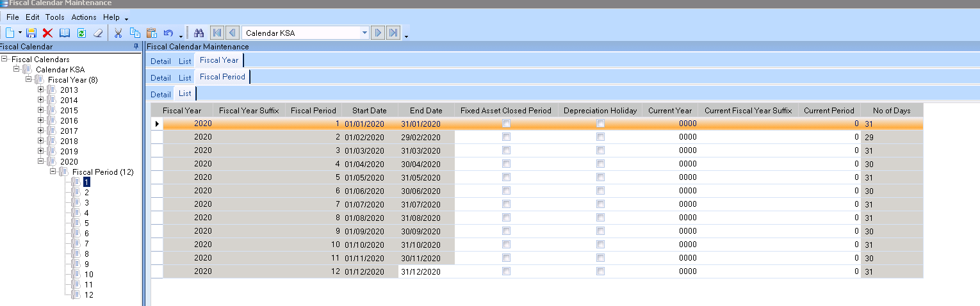Search using the binoculars icon
Image resolution: width=980 pixels, height=306 pixels.
199,33
